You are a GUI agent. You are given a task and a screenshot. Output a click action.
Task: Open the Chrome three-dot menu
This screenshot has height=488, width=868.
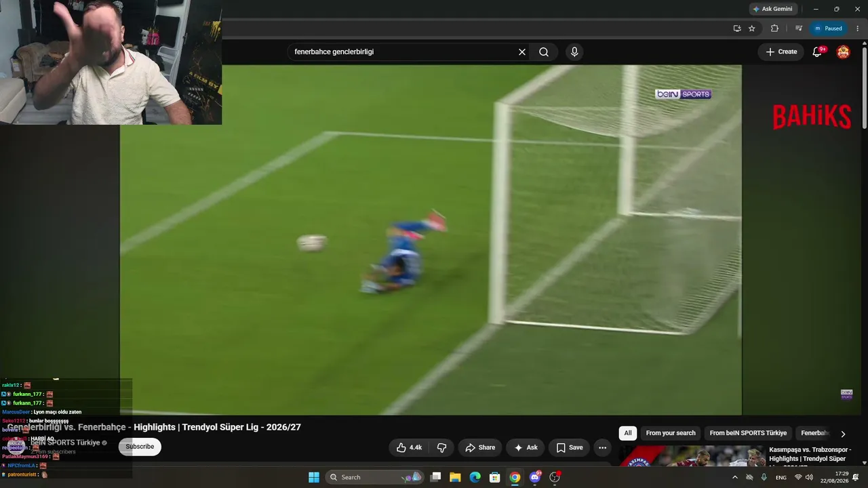[x=858, y=28]
